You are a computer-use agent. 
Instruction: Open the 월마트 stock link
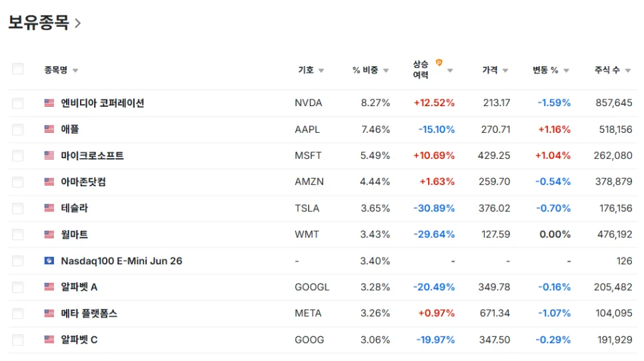click(x=75, y=234)
